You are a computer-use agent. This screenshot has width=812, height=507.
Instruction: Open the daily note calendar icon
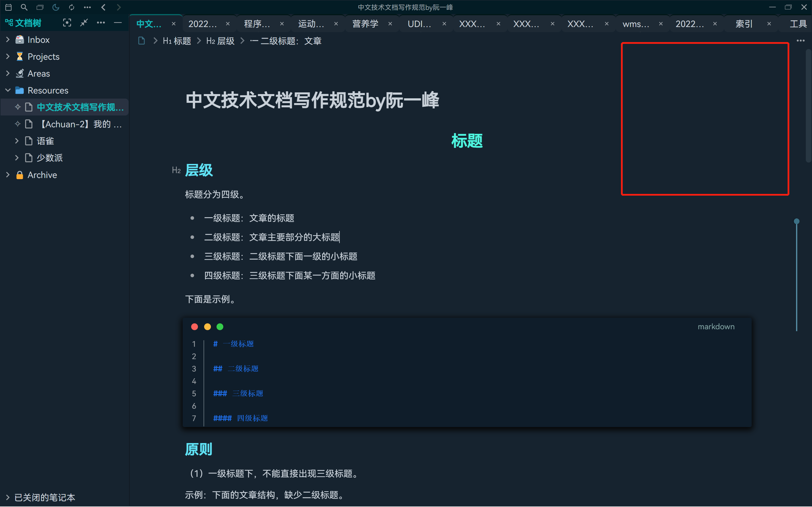(x=9, y=7)
